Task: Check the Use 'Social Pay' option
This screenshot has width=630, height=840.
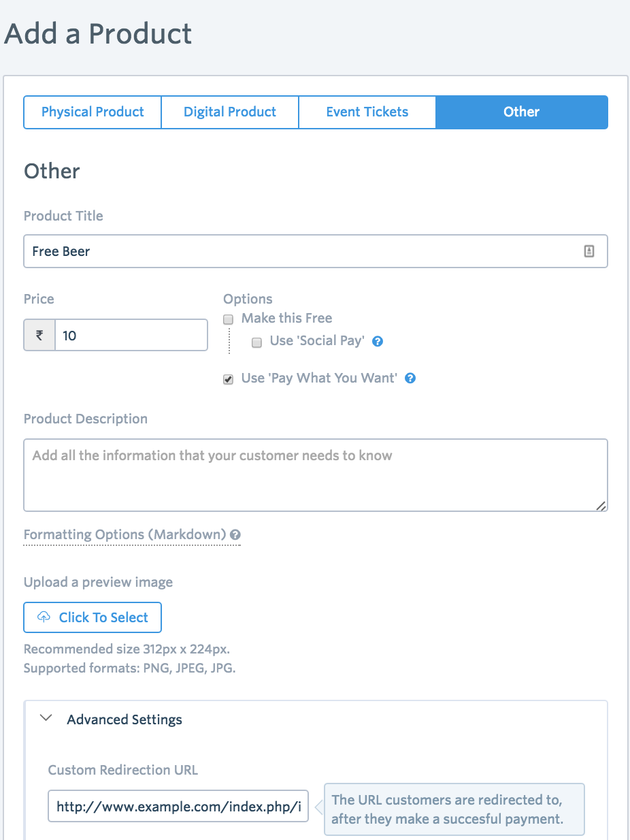Action: [x=256, y=342]
